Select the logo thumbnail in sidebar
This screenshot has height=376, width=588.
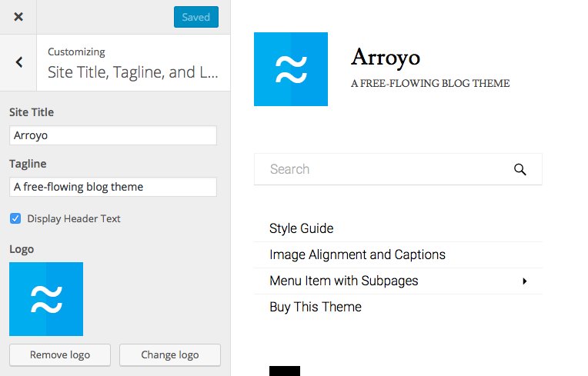(x=46, y=299)
